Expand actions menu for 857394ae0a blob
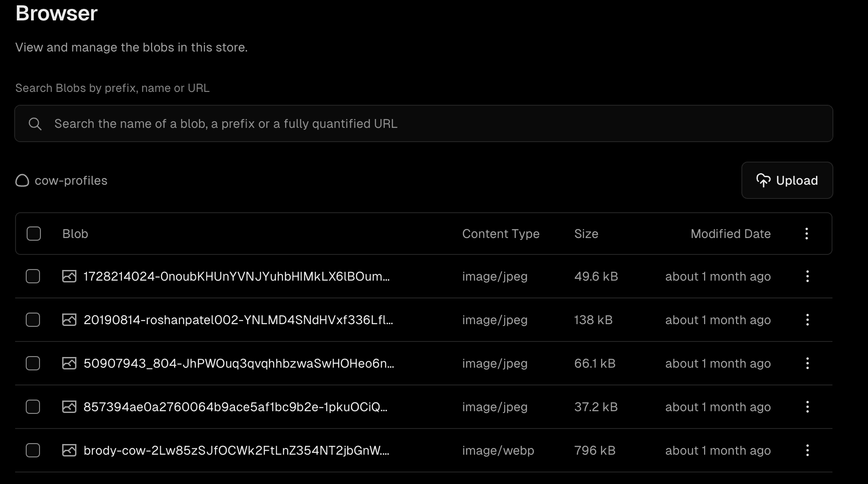The width and height of the screenshot is (868, 484). click(x=808, y=407)
